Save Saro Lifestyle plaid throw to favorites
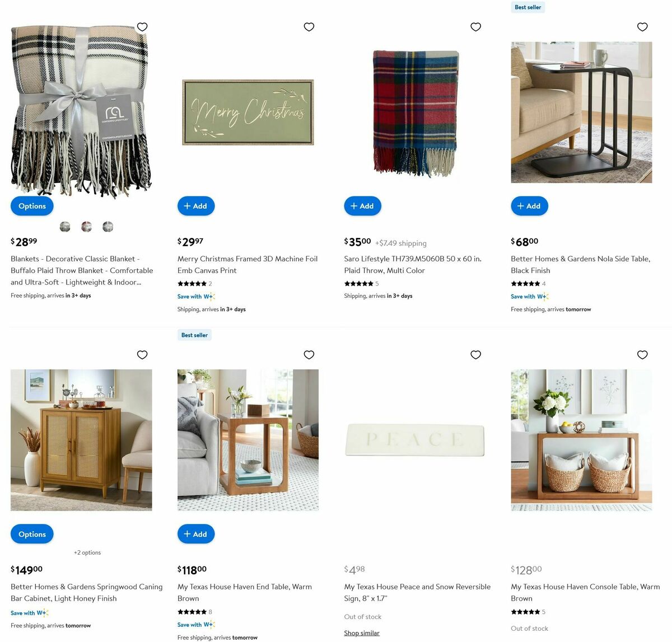Viewport: 672px width, 642px height. [x=476, y=27]
